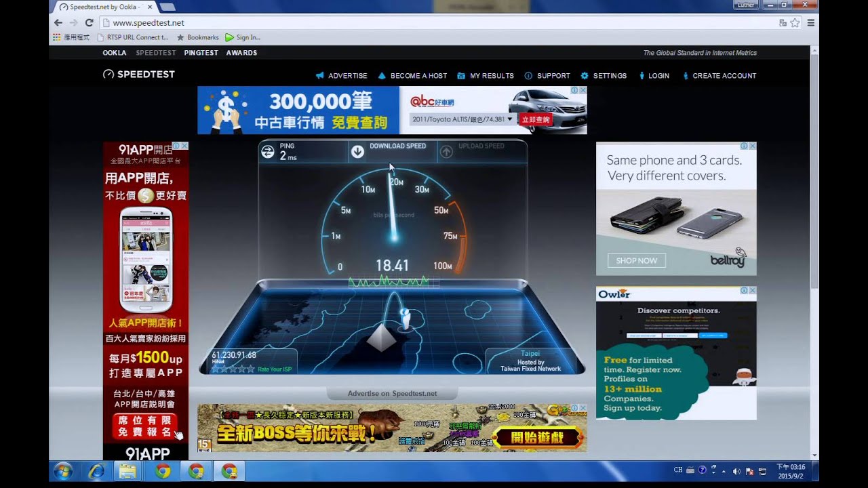Click 開始遊戲 button in game ad
The width and height of the screenshot is (868, 488).
[x=538, y=438]
